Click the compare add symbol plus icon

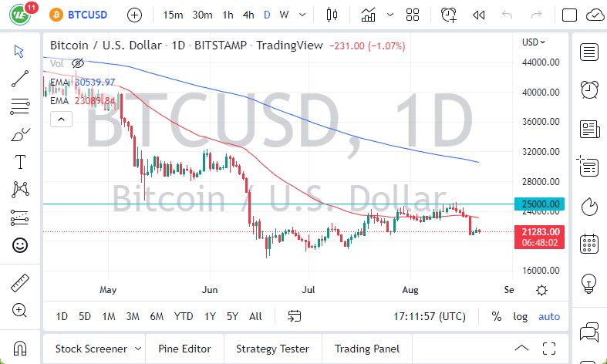pos(134,15)
